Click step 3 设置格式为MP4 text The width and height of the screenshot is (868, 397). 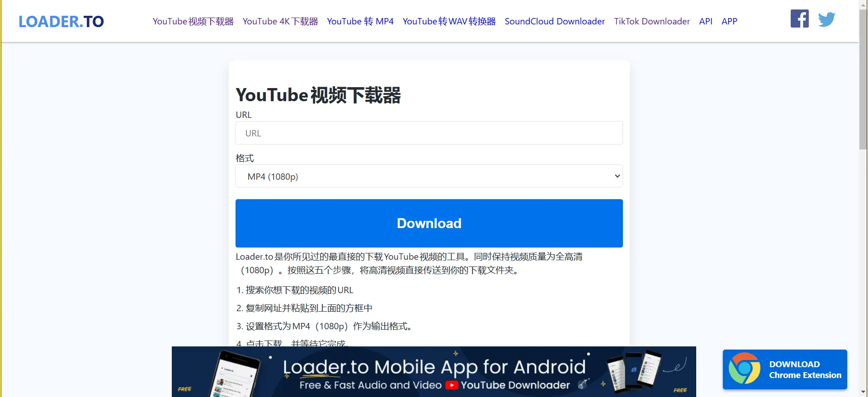click(x=329, y=326)
